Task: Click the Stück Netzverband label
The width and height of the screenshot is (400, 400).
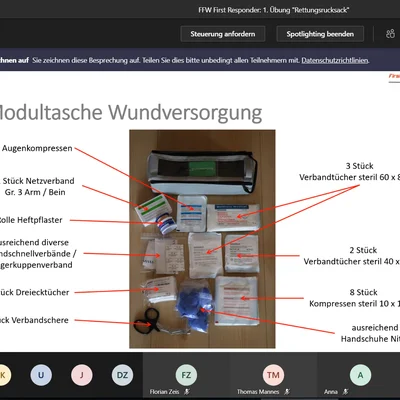Action: pyautogui.click(x=37, y=186)
